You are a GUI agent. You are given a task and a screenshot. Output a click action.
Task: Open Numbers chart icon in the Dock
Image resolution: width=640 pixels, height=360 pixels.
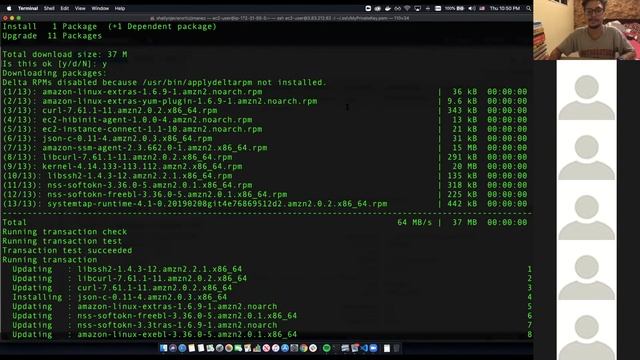[x=257, y=348]
